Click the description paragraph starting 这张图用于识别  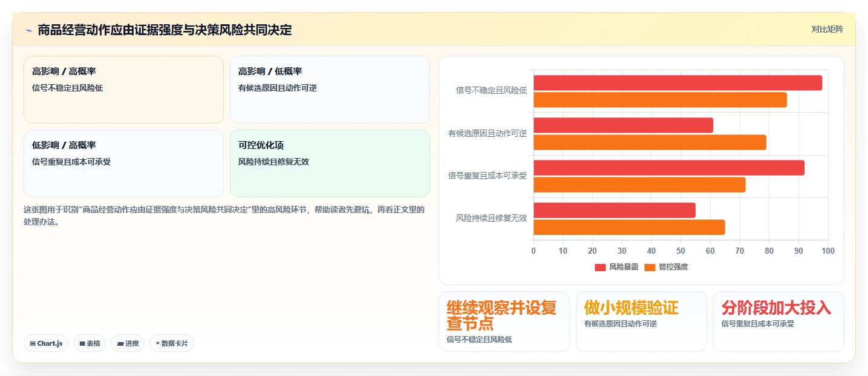tap(224, 216)
